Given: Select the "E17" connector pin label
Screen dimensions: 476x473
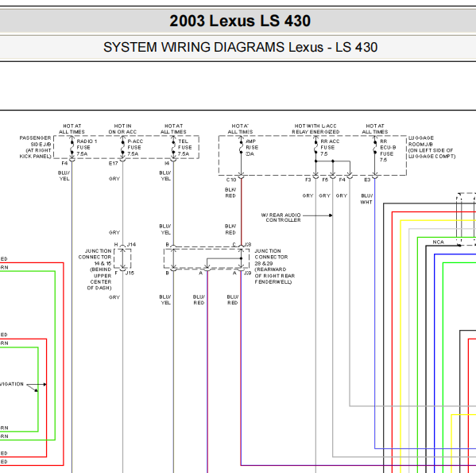Looking at the screenshot, I should coord(113,163).
